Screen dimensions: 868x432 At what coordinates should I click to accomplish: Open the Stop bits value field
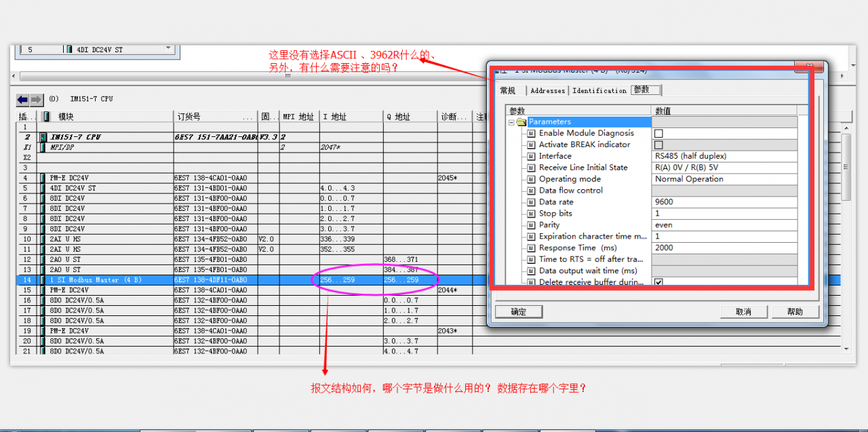pos(724,214)
